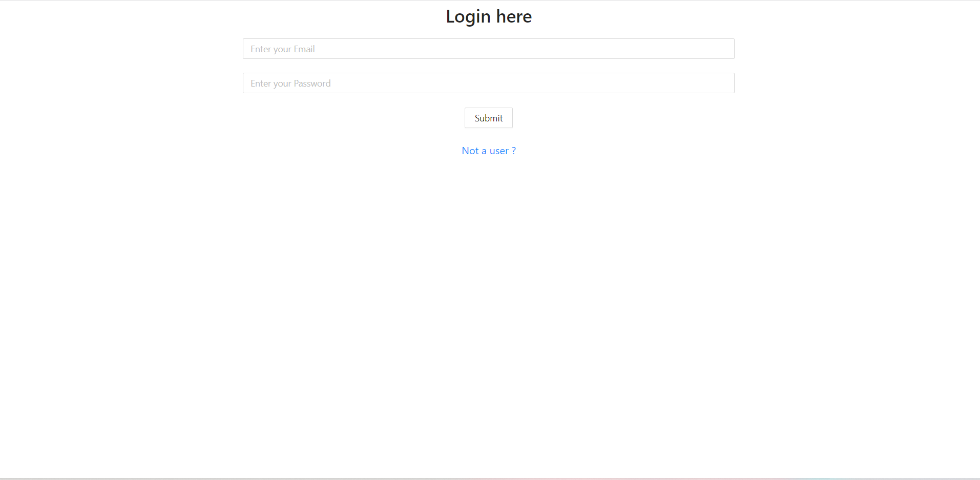Click the Enter your Password input field
980x480 pixels.
tap(488, 82)
